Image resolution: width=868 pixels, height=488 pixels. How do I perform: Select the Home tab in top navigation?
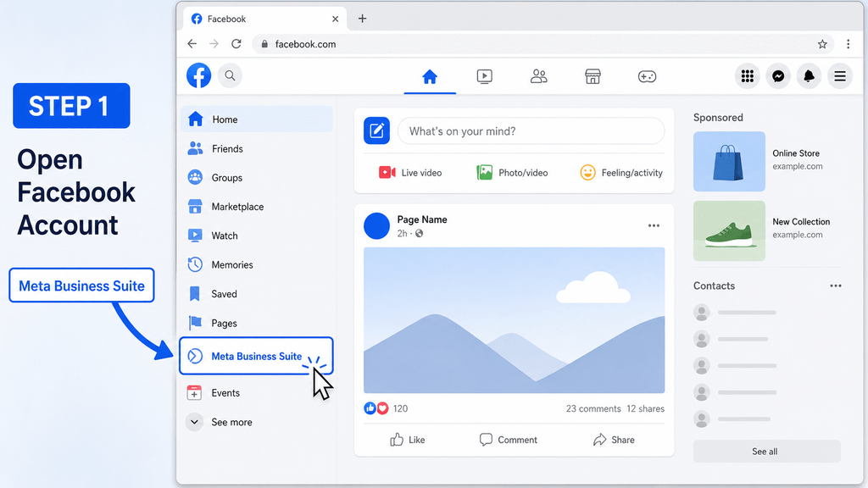point(430,77)
